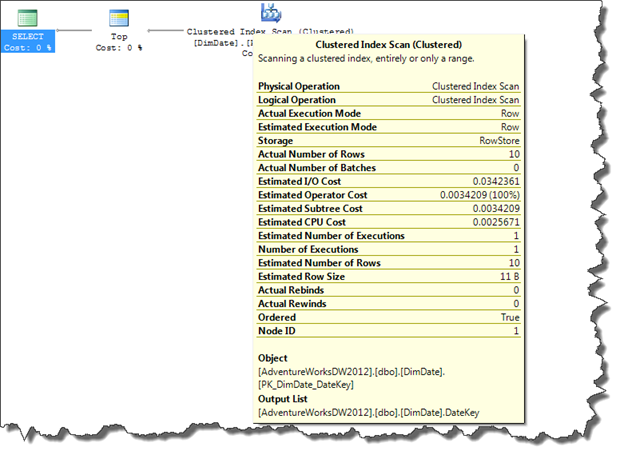624x459 pixels.
Task: Click the SELECT operator icon
Action: 28,17
